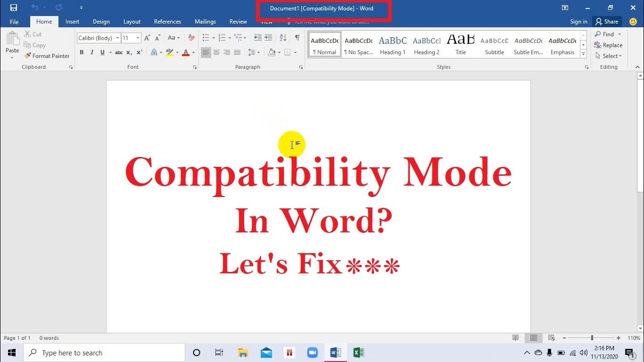Click the Paste clipboard icon
Image resolution: width=644 pixels, height=362 pixels.
tap(12, 39)
